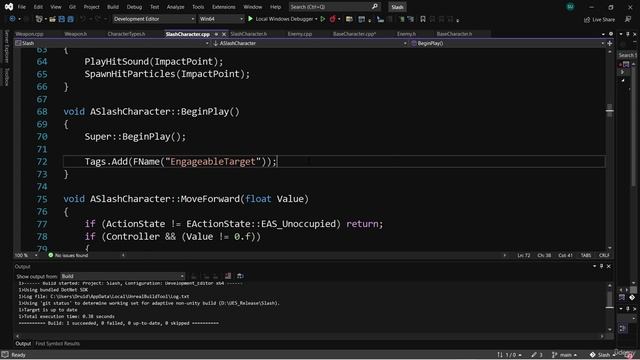Click the user account avatar
The width and height of the screenshot is (640, 360).
click(x=570, y=7)
